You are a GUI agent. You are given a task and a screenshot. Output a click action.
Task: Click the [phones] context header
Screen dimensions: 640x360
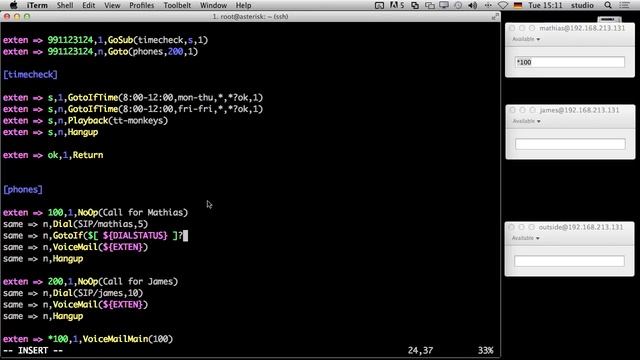pyautogui.click(x=23, y=189)
